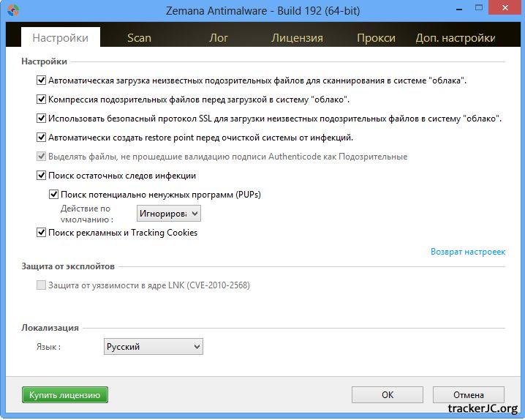The image size is (525, 420).
Task: Open the Язык language dropdown
Action: click(153, 347)
